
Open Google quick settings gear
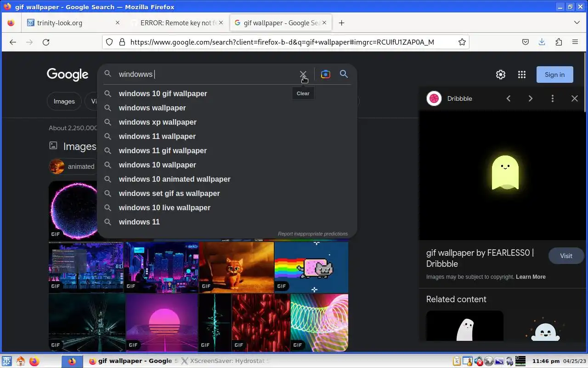pos(501,75)
